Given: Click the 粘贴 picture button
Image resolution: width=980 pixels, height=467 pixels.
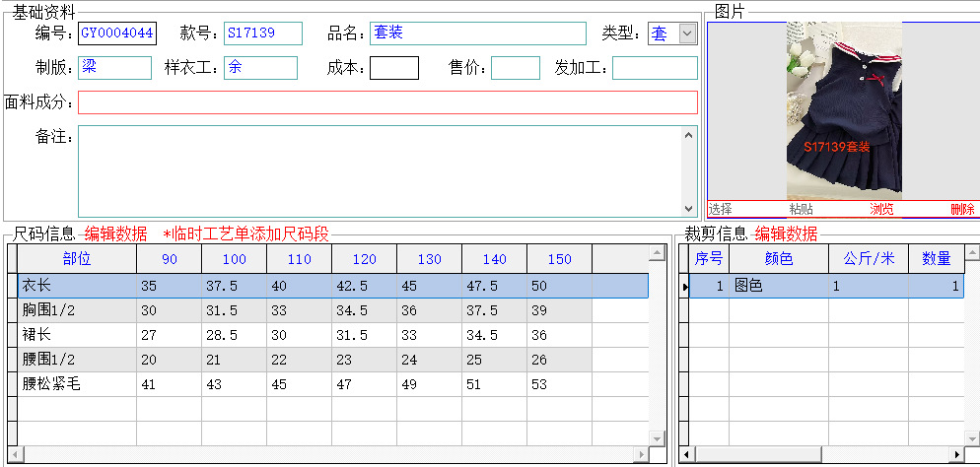Looking at the screenshot, I should (x=802, y=209).
